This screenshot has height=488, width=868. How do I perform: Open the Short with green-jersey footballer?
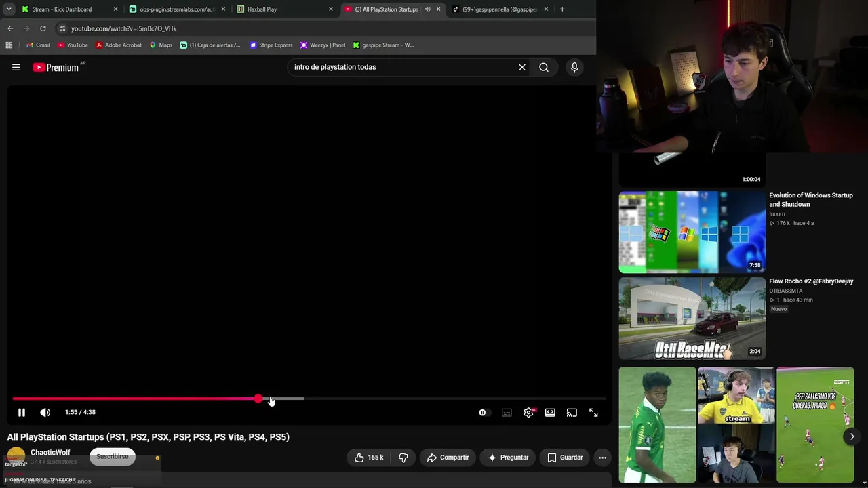point(657,425)
